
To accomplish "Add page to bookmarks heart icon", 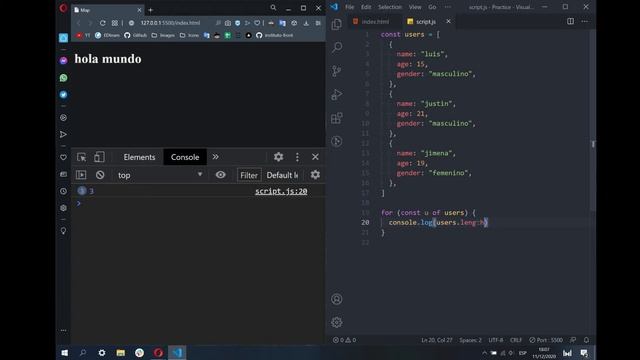I will tap(257, 23).
